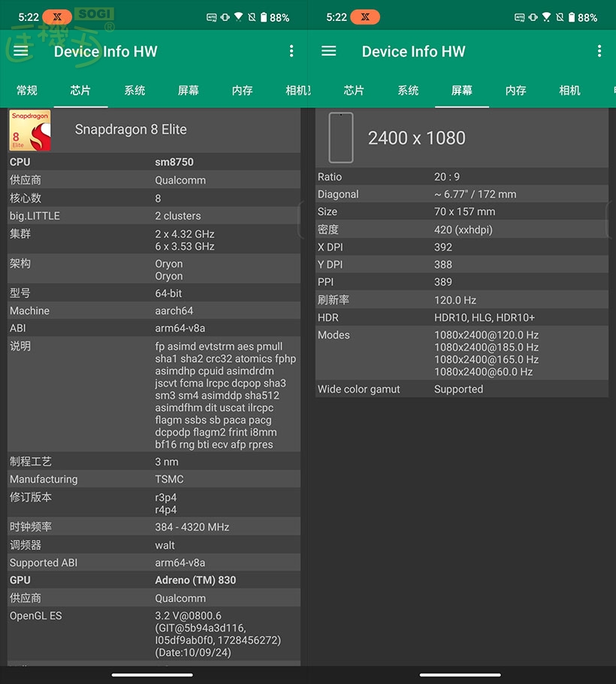
Task: Tap the AUTO refresh icon in right status bar
Action: tap(520, 17)
